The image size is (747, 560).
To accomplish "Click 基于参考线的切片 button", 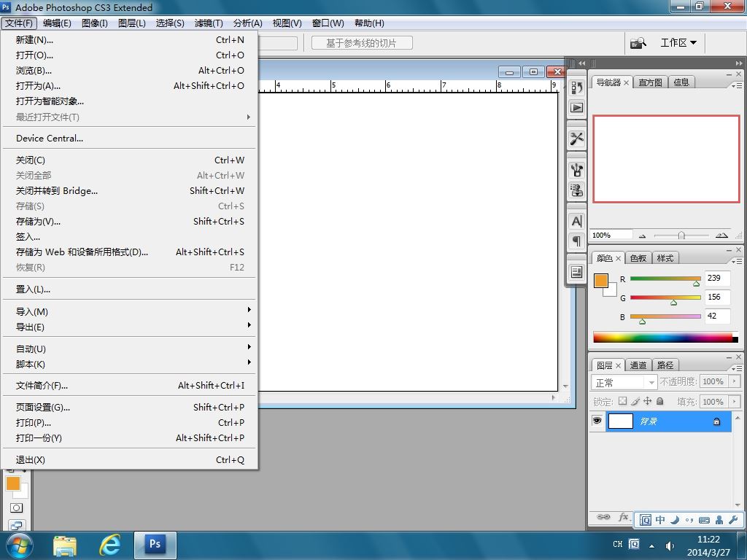I will point(362,43).
